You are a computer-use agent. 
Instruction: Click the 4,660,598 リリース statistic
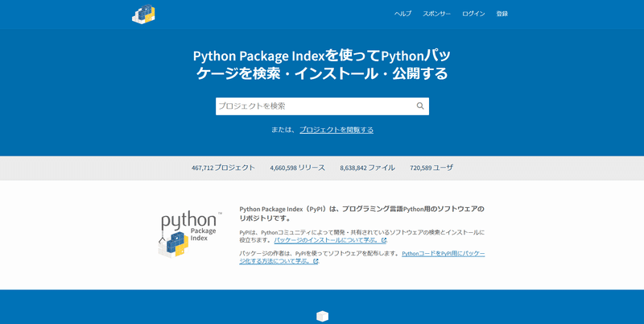[297, 168]
